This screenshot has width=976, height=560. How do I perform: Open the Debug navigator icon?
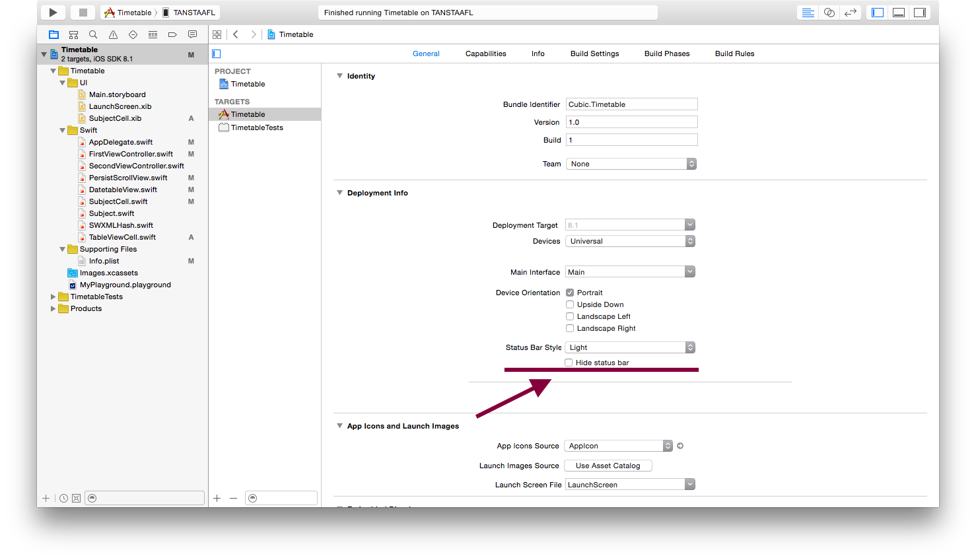[x=153, y=34]
